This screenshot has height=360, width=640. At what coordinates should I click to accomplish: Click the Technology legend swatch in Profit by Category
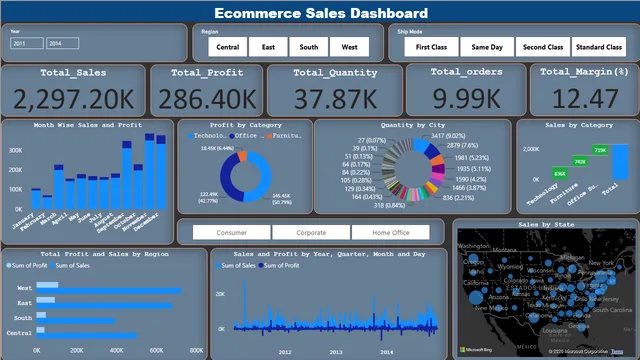(191, 136)
